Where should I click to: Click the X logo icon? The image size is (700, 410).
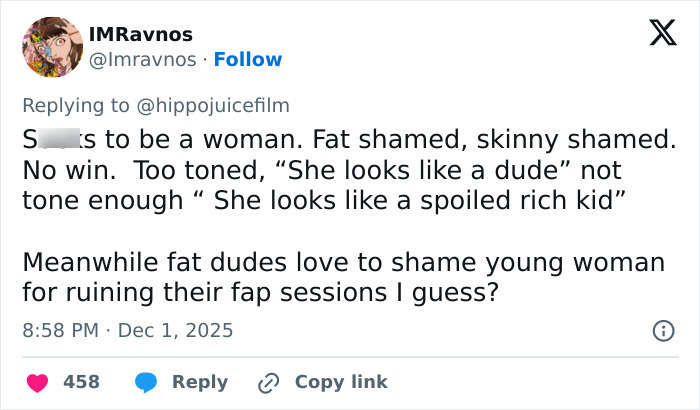point(655,37)
